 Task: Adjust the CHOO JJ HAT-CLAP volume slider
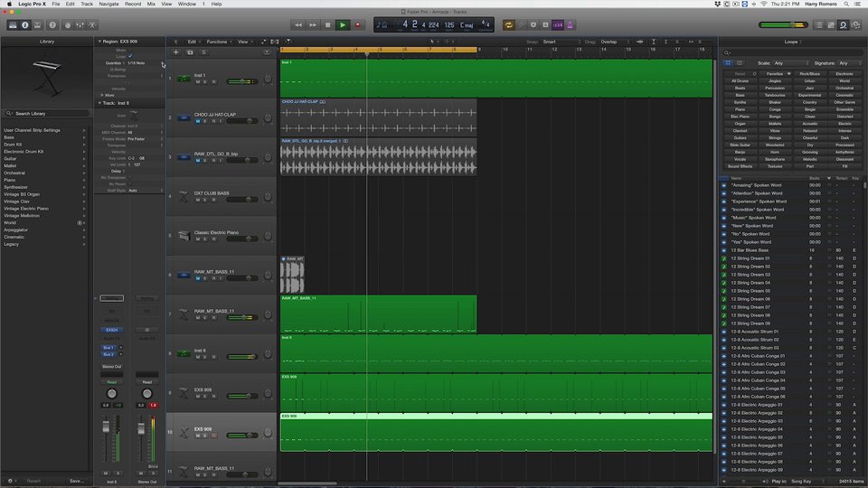point(241,121)
